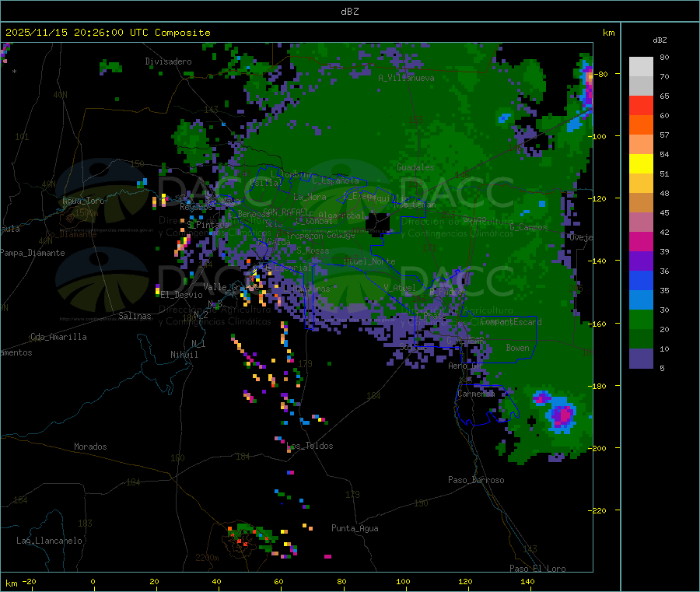Image resolution: width=700 pixels, height=592 pixels.
Task: Click the legend value 80
Action: [664, 57]
